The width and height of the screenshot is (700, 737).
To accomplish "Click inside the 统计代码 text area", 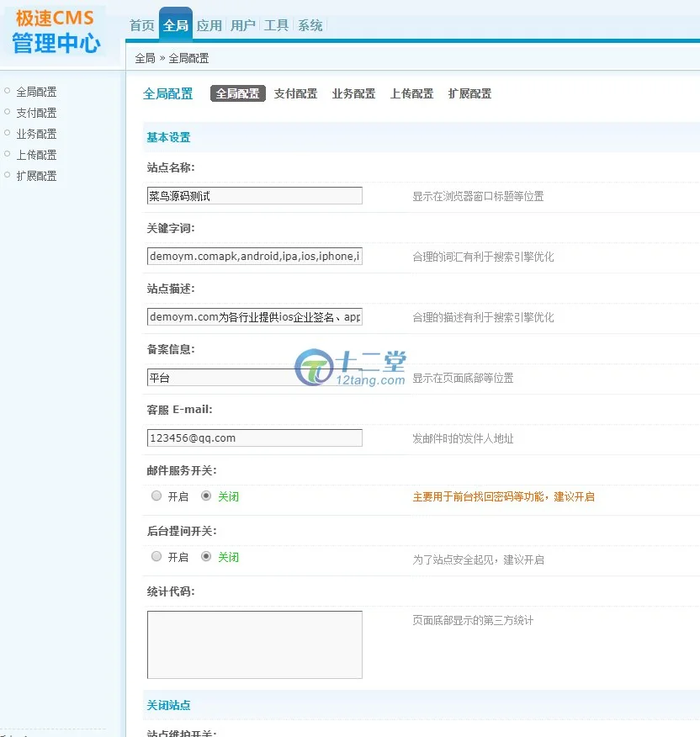I will 254,644.
